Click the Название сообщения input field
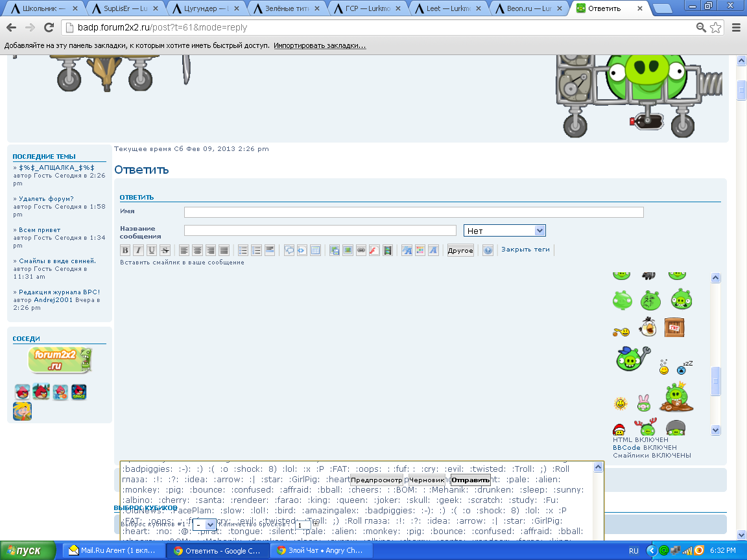747x560 pixels. [x=320, y=231]
